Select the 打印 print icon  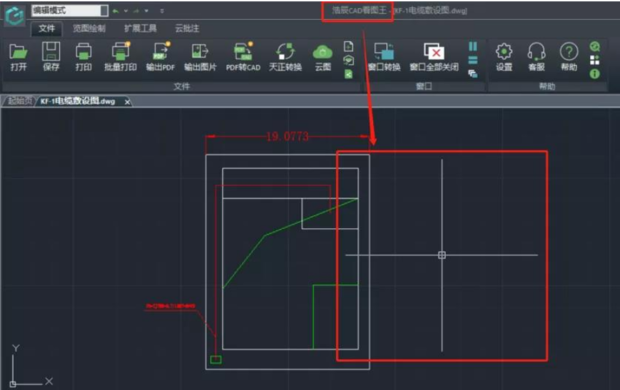pos(83,57)
